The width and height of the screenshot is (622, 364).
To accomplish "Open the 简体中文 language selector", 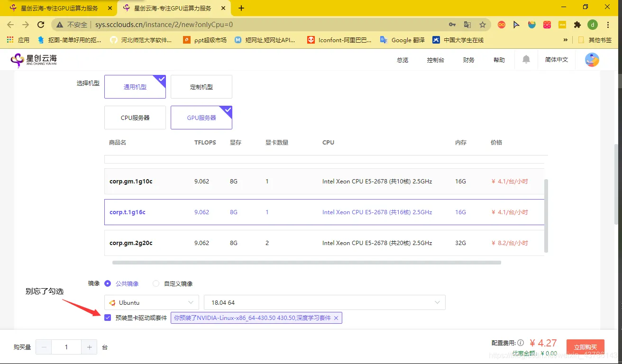I will [x=557, y=60].
